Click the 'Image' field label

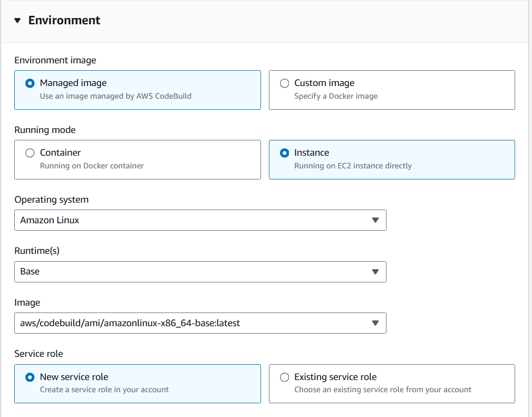point(27,302)
